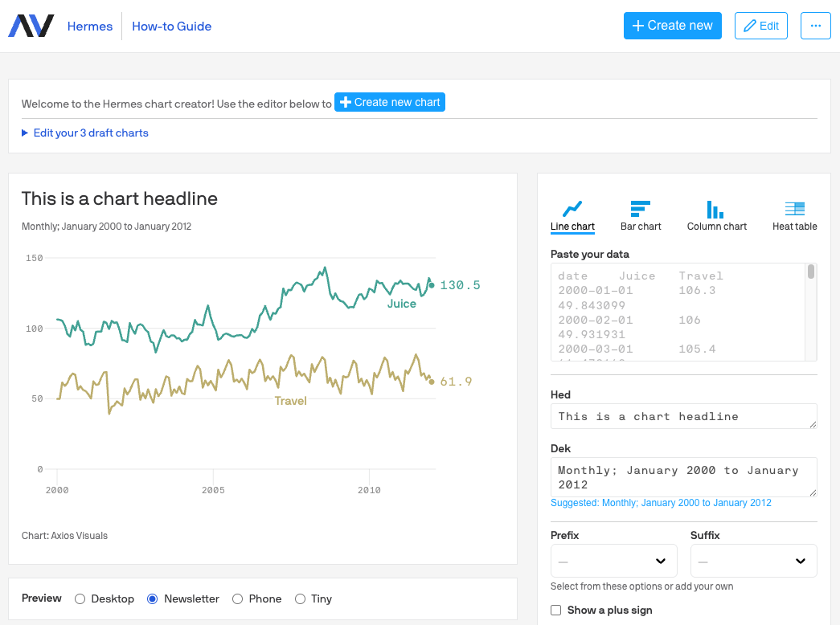Switch preview to Phone

(x=236, y=598)
